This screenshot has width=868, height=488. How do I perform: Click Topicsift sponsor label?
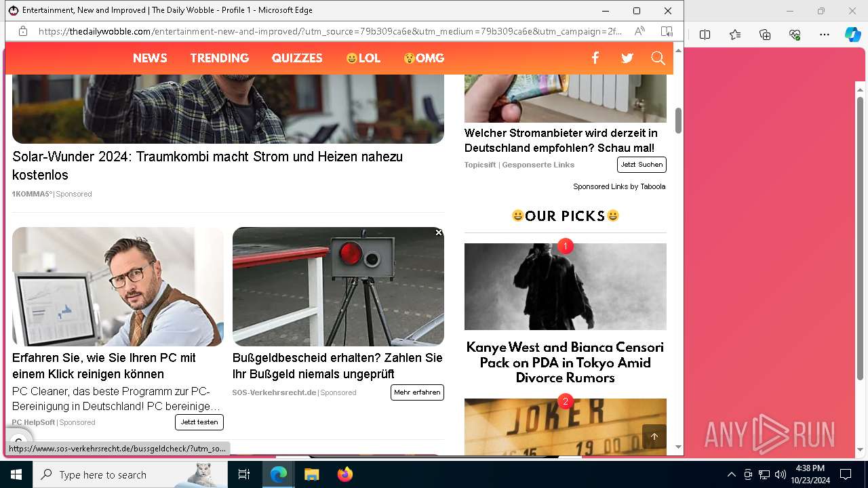[x=480, y=165]
